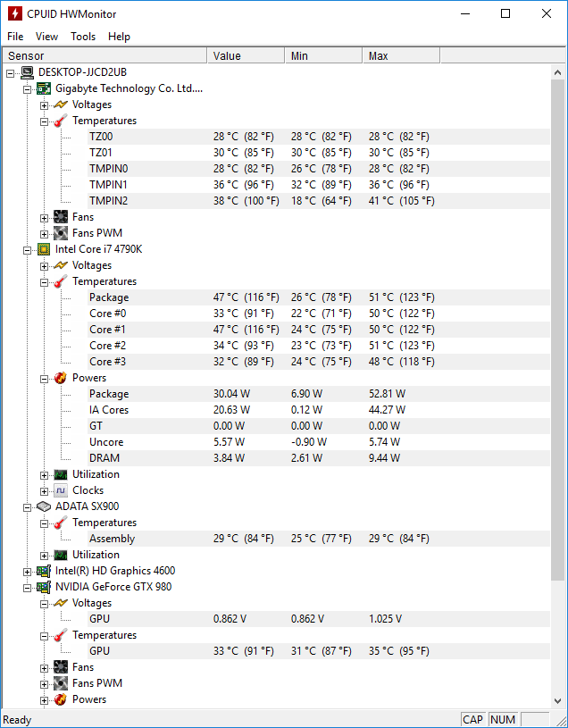Click the Value column header

(246, 55)
